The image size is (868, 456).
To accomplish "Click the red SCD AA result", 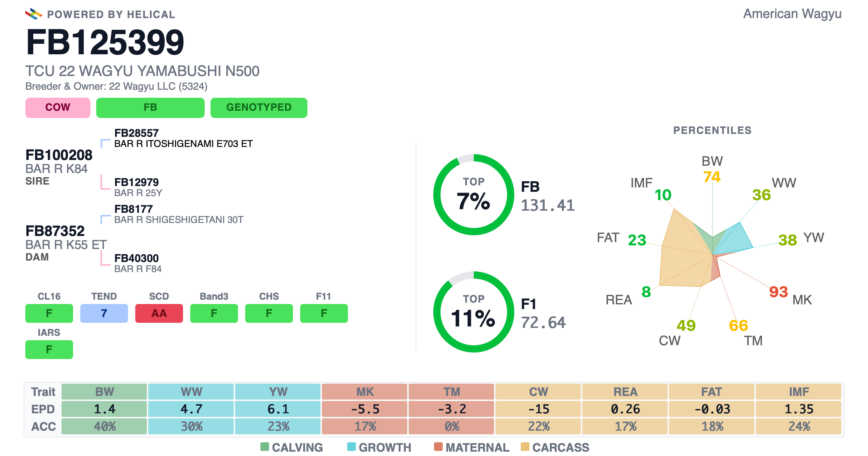I will point(159,313).
